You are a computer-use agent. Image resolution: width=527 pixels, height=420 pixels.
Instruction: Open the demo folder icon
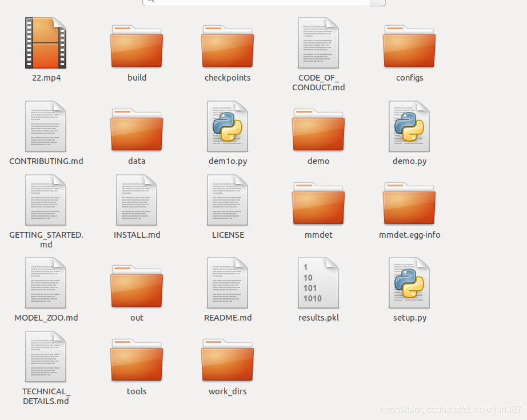click(318, 130)
